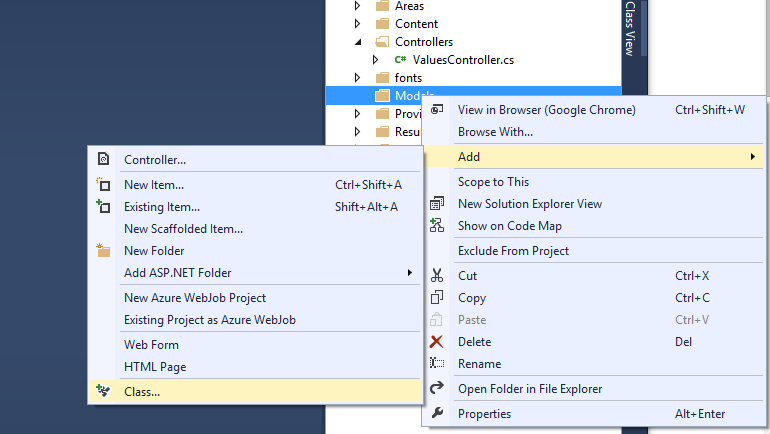This screenshot has height=434, width=770.
Task: Collapse the Controllers folder node
Action: coord(359,42)
